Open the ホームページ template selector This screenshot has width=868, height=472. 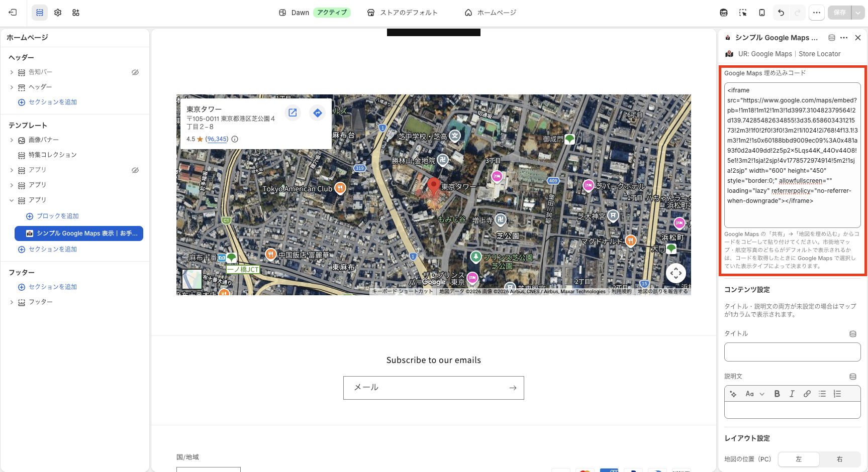(x=491, y=13)
